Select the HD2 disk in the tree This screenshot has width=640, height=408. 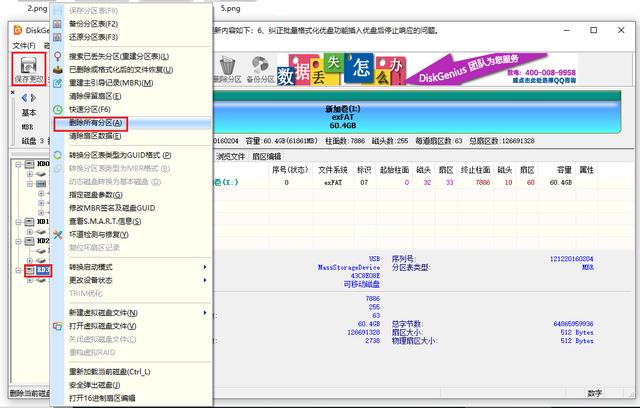43,241
